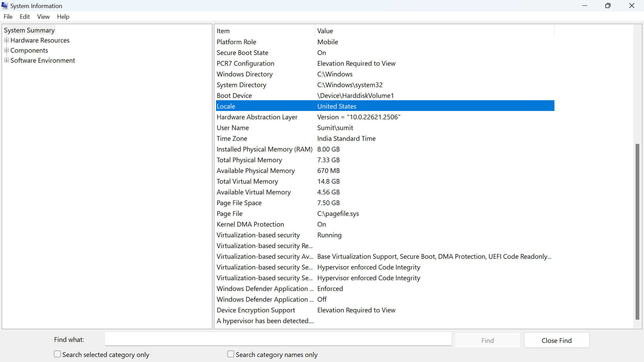This screenshot has height=362, width=644.
Task: Click the Enforced value for Windows Defender Application
Action: point(330,289)
